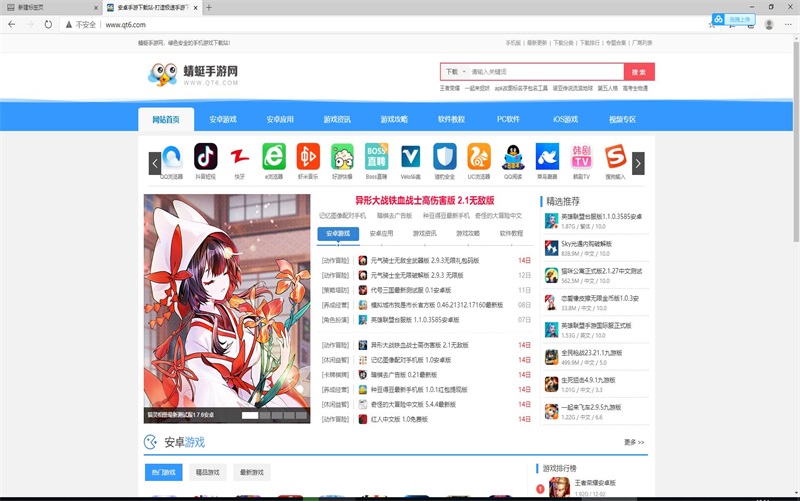Go to 安卓应用 in blue navigation bar

pyautogui.click(x=280, y=119)
